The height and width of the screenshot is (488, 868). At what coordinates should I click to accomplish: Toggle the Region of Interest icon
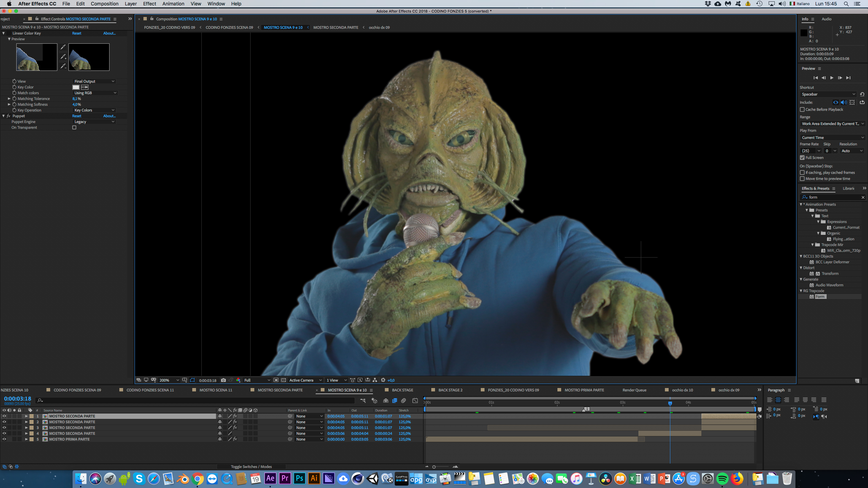click(x=276, y=380)
